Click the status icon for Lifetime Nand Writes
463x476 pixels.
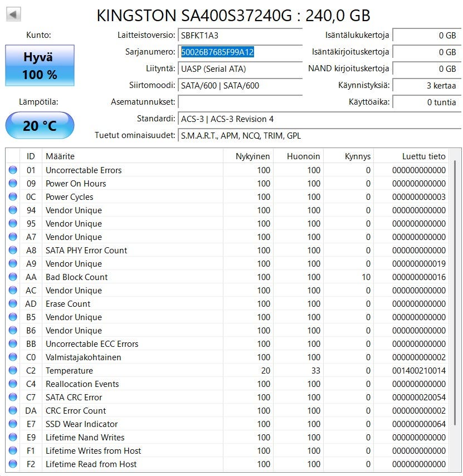tap(13, 437)
